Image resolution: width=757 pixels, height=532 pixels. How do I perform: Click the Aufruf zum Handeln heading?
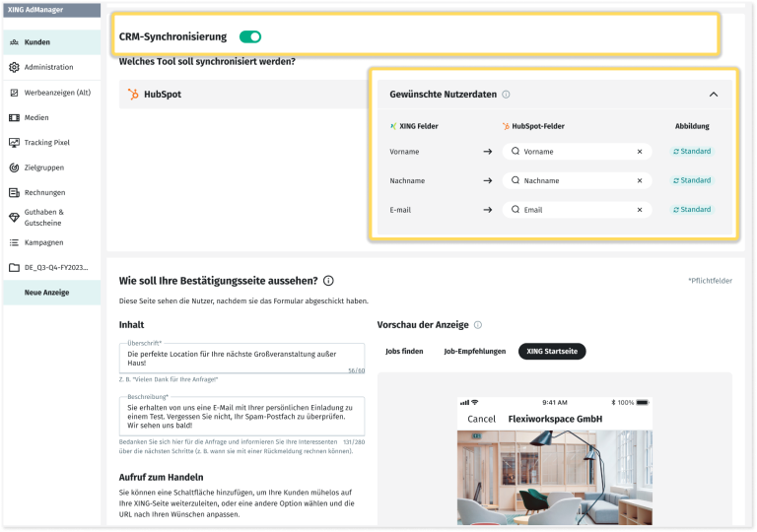click(162, 477)
